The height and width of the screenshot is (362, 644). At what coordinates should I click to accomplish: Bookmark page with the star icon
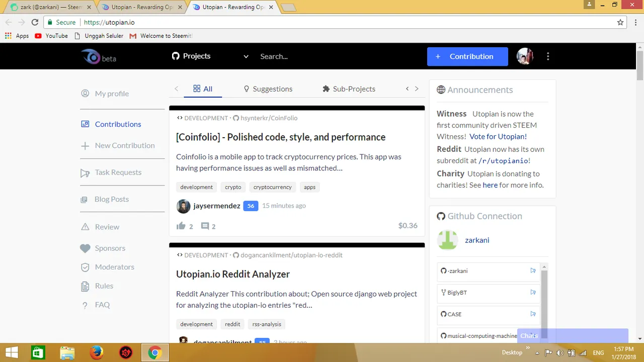point(620,22)
